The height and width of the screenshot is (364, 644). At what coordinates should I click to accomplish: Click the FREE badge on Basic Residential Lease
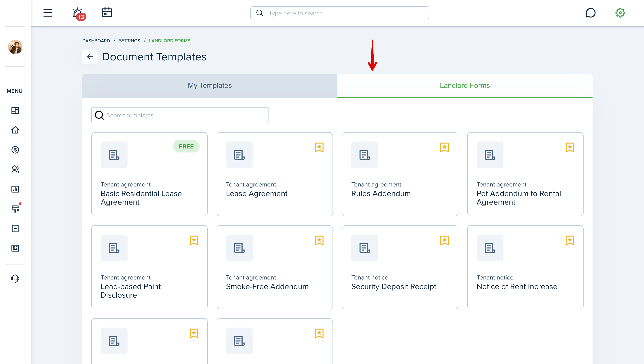[x=186, y=146]
